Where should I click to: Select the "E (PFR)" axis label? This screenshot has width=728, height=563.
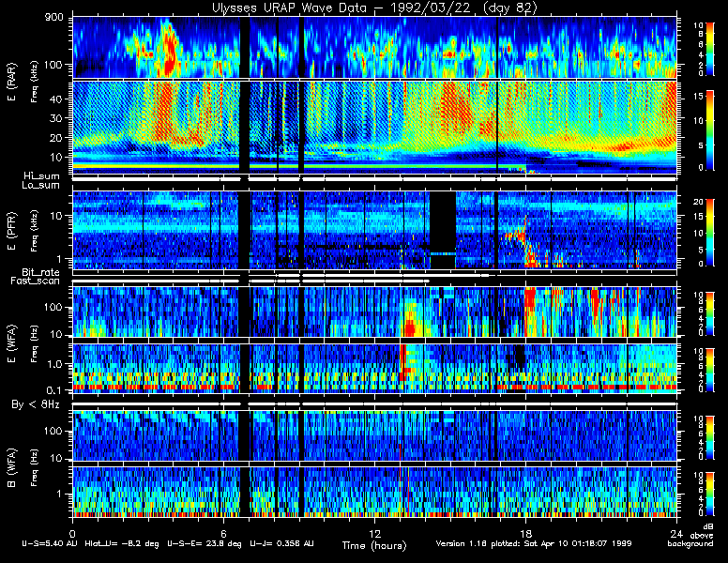coord(11,231)
